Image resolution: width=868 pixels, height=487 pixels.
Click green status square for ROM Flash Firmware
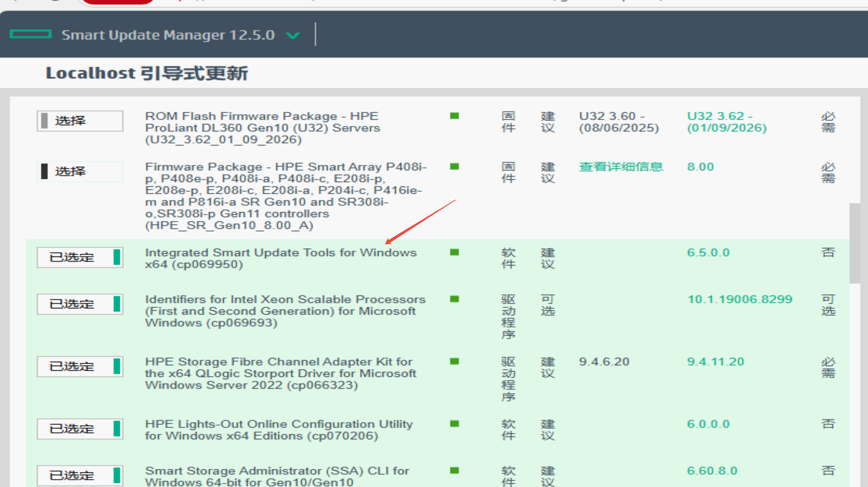pos(454,116)
